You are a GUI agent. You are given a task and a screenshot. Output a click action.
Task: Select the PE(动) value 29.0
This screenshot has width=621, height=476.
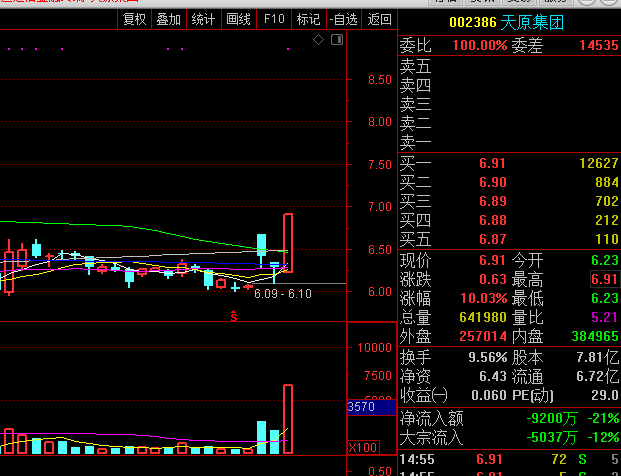pyautogui.click(x=605, y=395)
